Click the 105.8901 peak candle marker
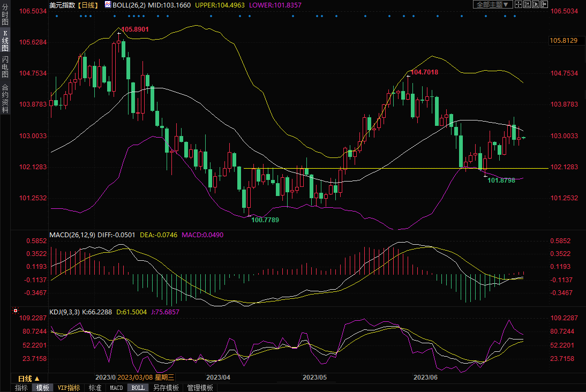The width and height of the screenshot is (586, 392). pos(119,33)
